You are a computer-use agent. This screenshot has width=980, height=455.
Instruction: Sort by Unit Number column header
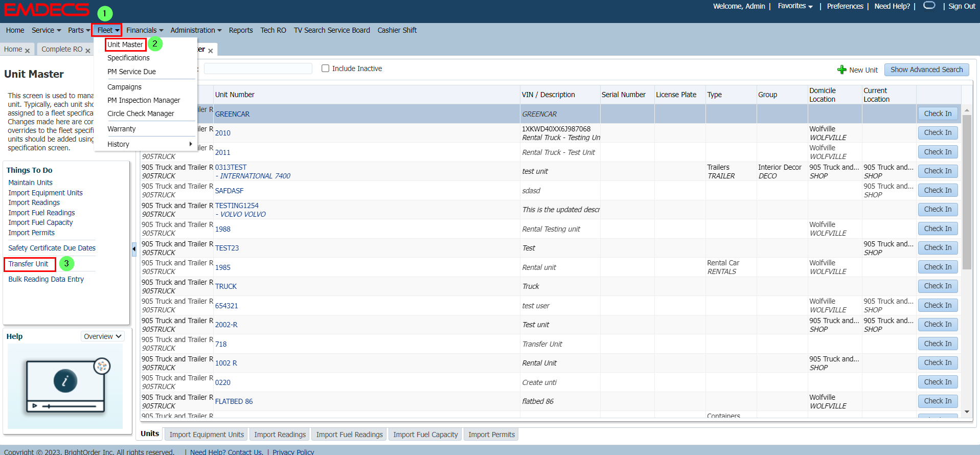click(x=235, y=95)
